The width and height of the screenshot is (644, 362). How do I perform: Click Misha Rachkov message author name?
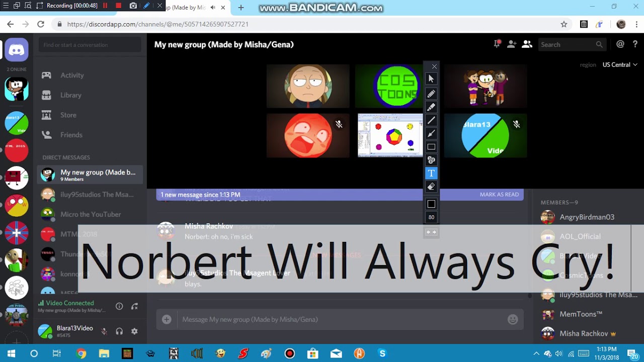pos(208,226)
